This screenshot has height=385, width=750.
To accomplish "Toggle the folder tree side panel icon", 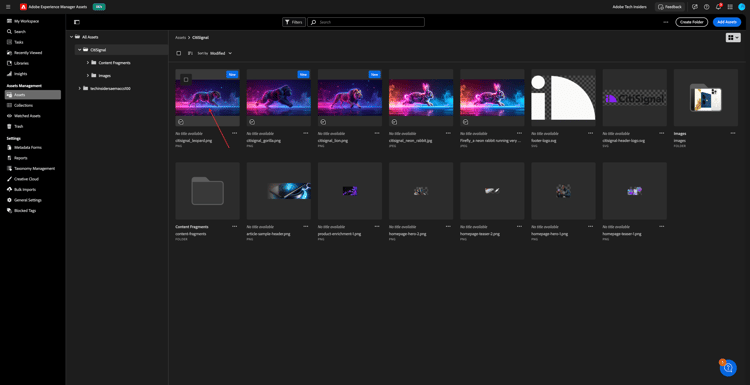I will (77, 22).
